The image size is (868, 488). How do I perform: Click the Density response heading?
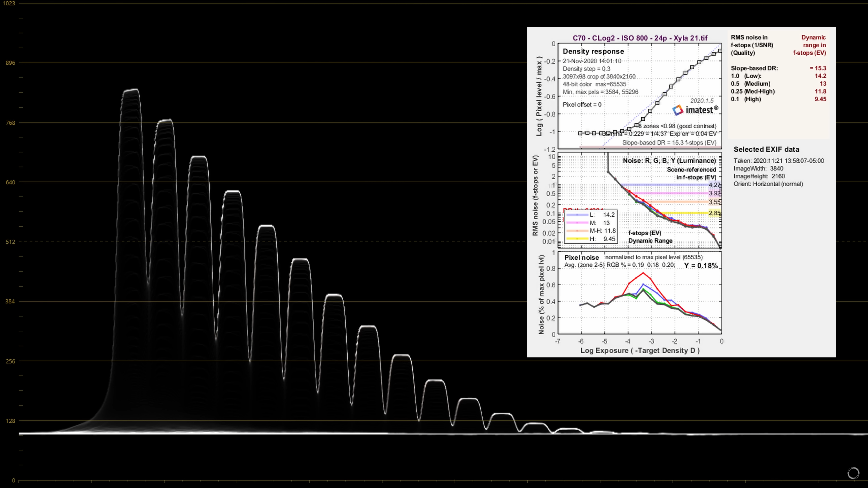[x=593, y=51]
